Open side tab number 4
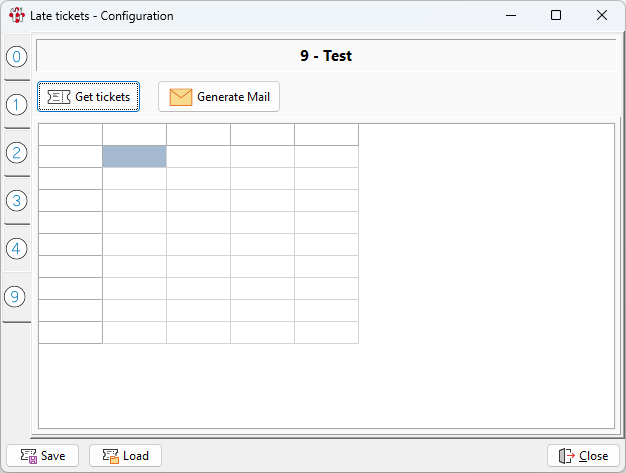The width and height of the screenshot is (626, 473). pyautogui.click(x=16, y=248)
